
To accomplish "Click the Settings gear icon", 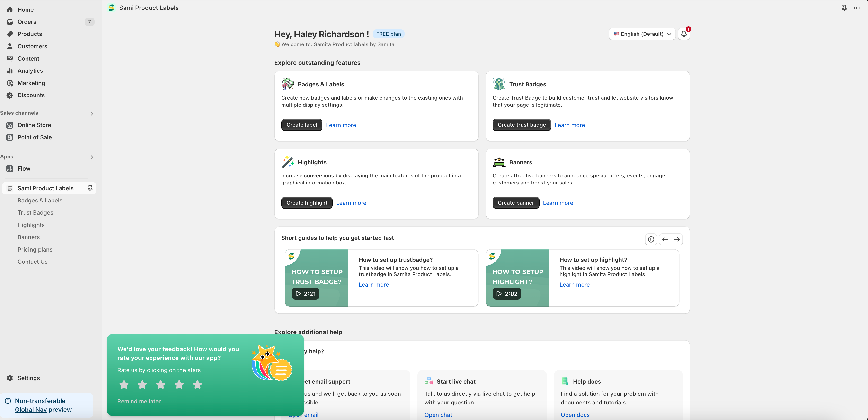I will pos(10,378).
